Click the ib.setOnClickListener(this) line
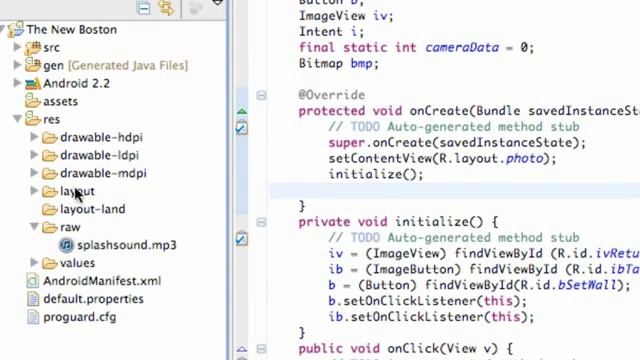This screenshot has height=360, width=640. click(x=431, y=317)
